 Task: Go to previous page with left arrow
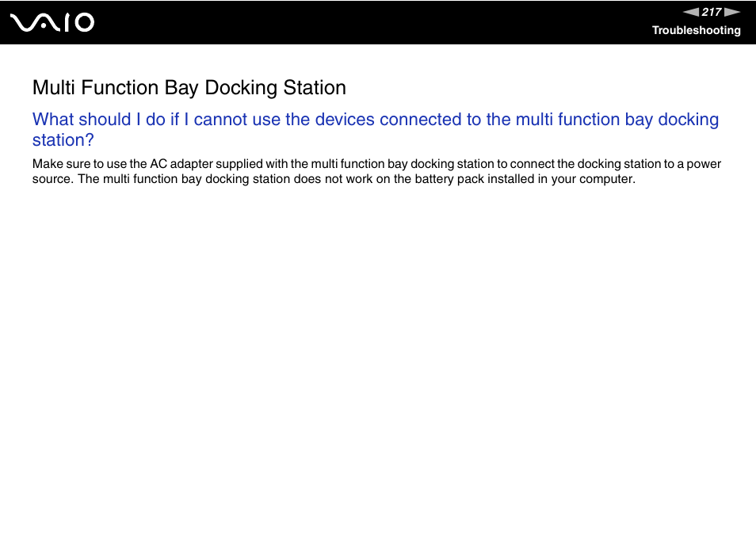point(691,12)
